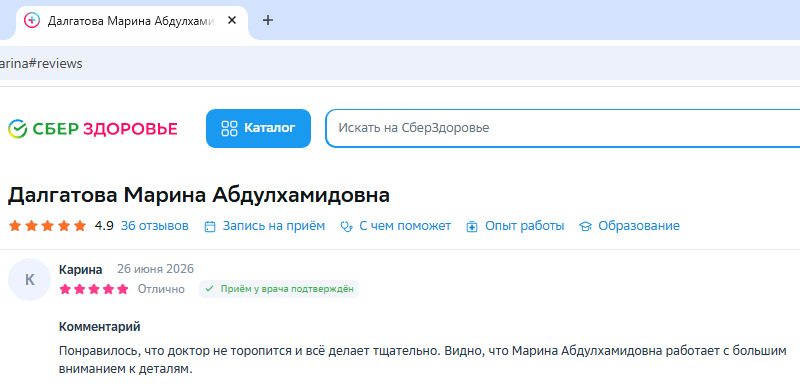
Task: Click the stethoscope icon beside С чем поможет
Action: (346, 227)
